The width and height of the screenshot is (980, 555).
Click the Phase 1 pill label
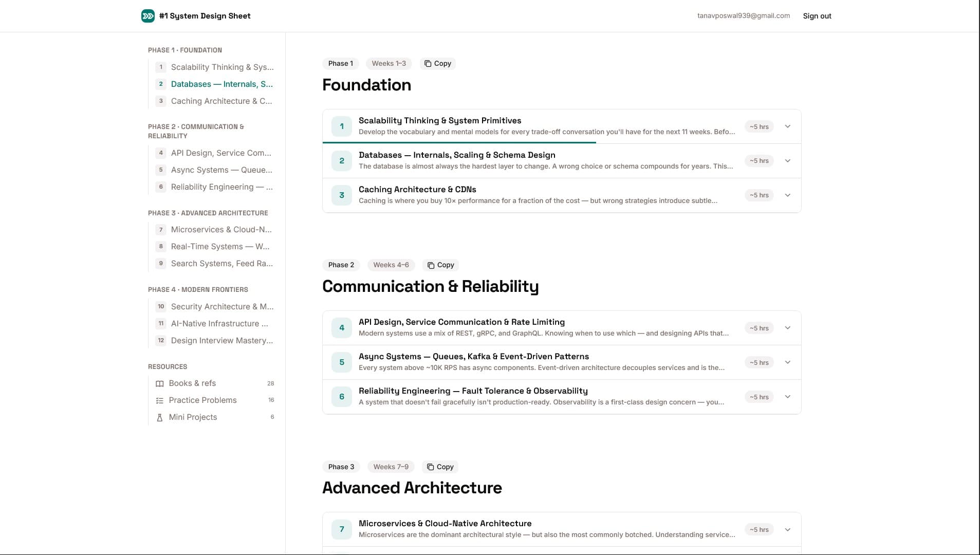341,64
